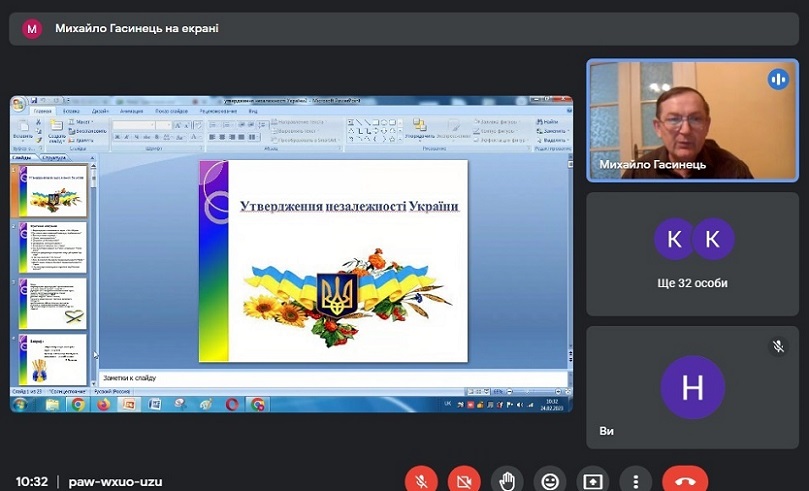Screen dimensions: 809x491
Task: Click your own 'Ви' tile avatar H
Action: pos(692,387)
